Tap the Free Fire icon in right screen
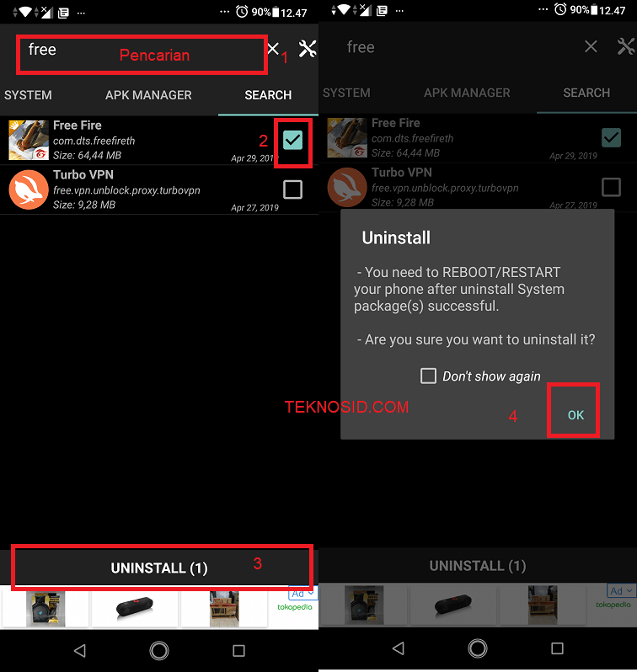Image resolution: width=637 pixels, height=672 pixels. point(347,137)
